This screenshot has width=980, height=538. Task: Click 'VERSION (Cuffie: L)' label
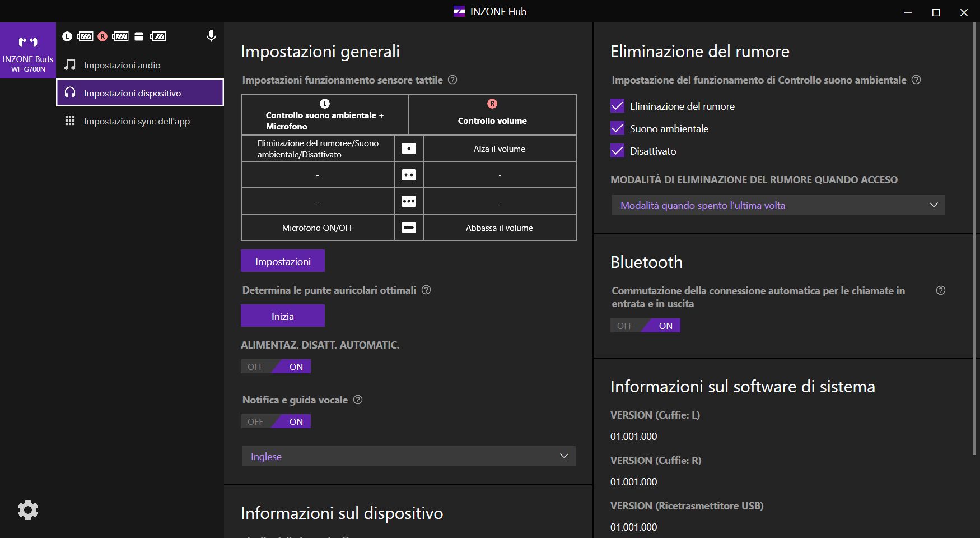(655, 415)
